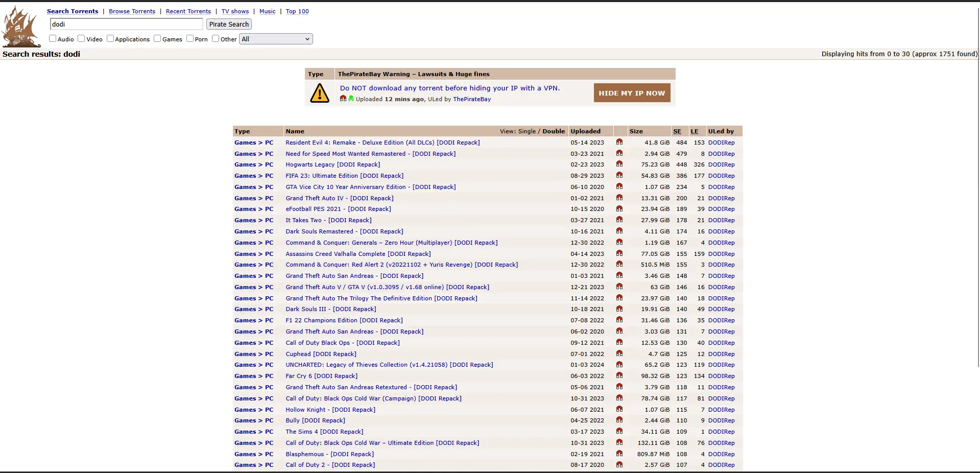Screen dimensions: 980x473
Task: Check the Applications filter checkbox
Action: coord(110,38)
